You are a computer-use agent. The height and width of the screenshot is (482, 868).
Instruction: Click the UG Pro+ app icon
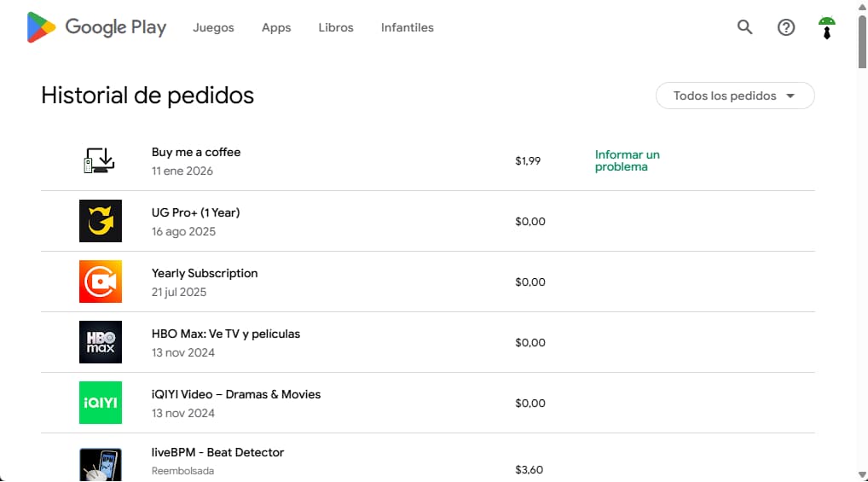(101, 221)
